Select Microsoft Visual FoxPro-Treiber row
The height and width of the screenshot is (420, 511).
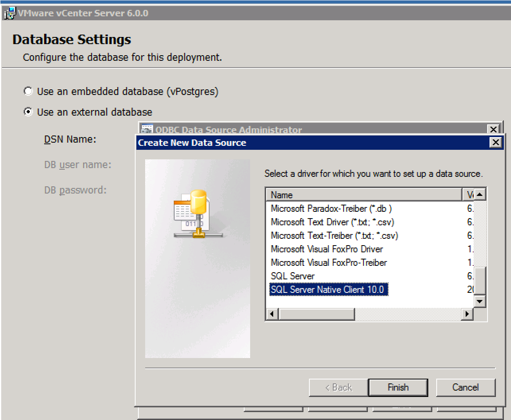(x=329, y=263)
